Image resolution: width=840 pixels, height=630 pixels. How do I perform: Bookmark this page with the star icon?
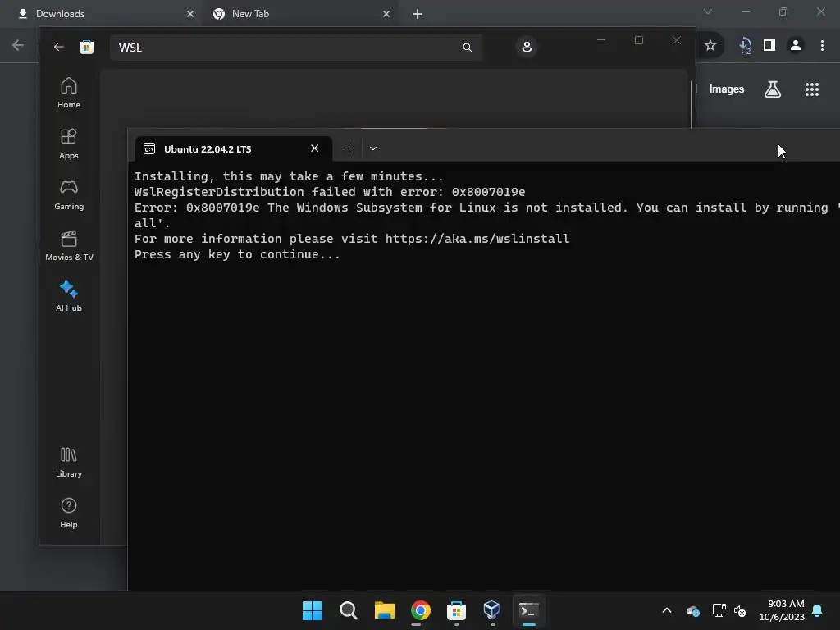(710, 46)
